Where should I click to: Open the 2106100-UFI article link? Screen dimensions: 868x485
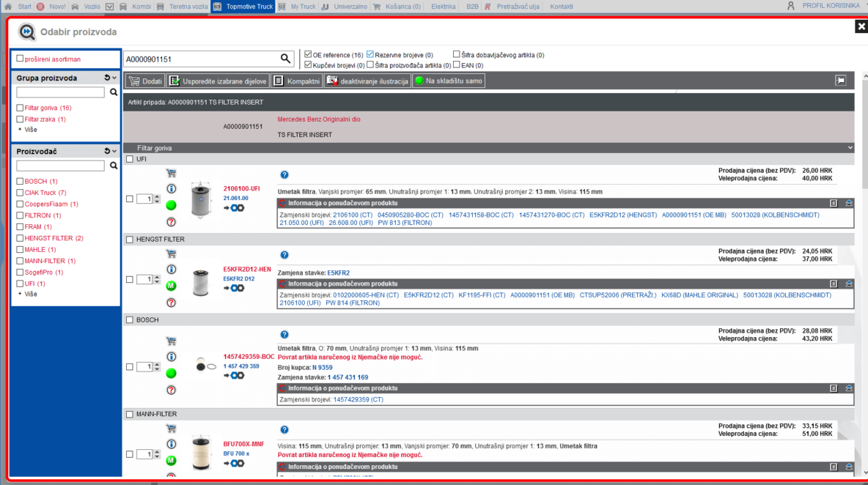(x=241, y=188)
